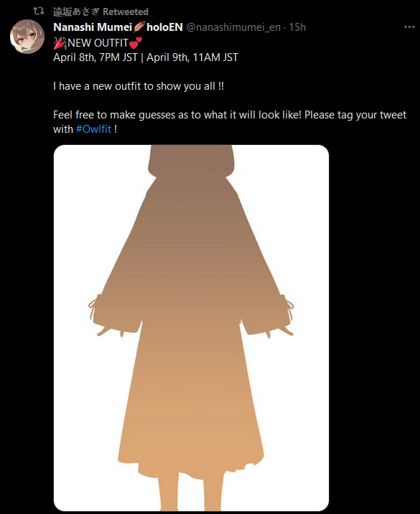
Task: Click the party popper emoji before NEW OUTFIT
Action: [60, 43]
